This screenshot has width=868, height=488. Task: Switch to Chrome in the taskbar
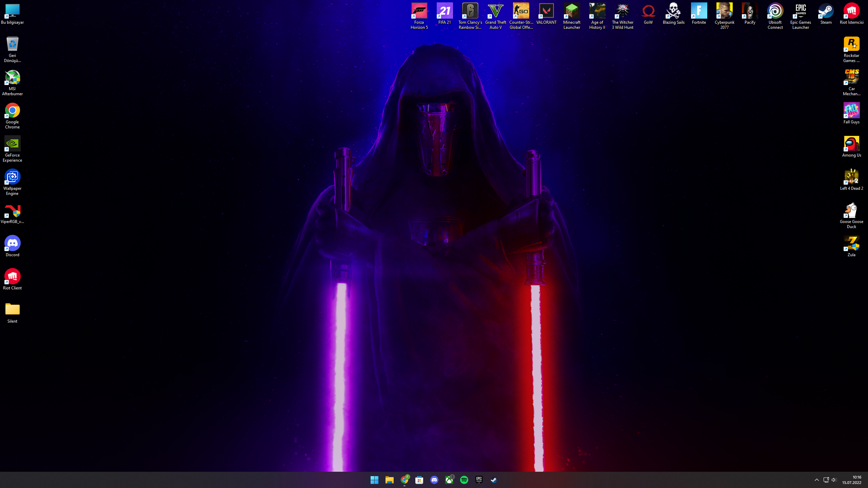click(x=404, y=480)
